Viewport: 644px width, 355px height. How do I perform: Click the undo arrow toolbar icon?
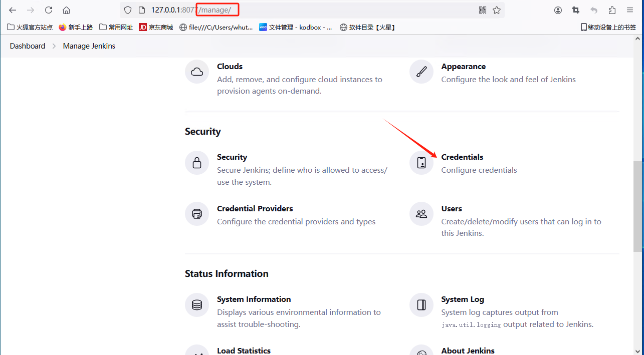coord(594,10)
